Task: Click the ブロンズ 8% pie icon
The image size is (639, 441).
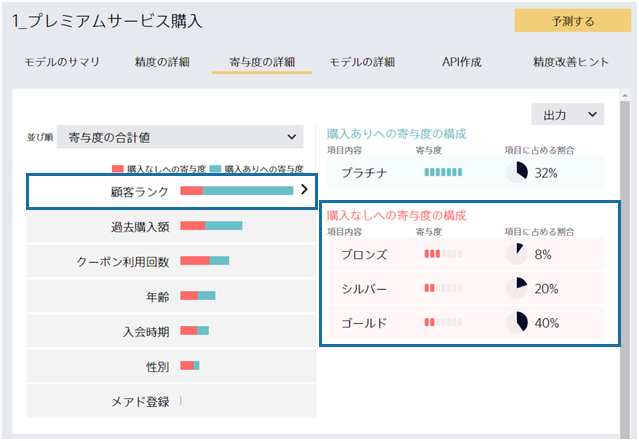Action: pyautogui.click(x=517, y=254)
